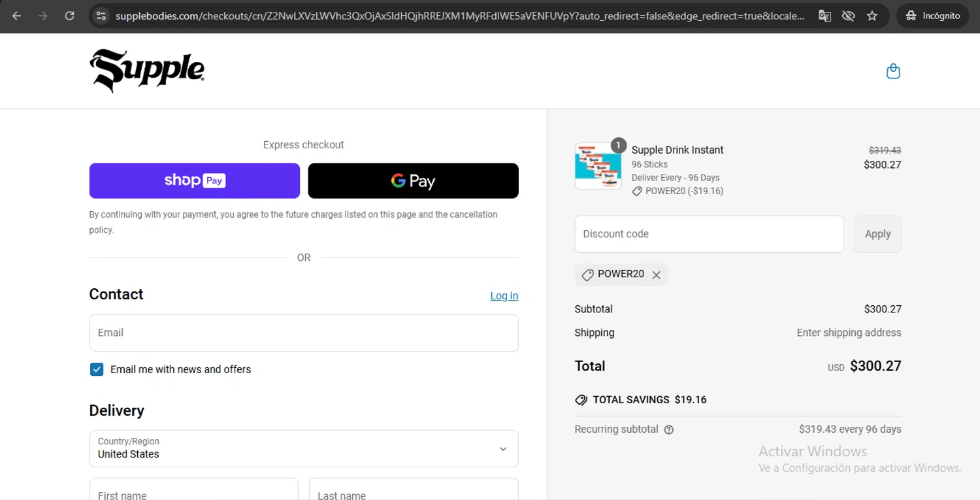Open the Country/Region dropdown
The width and height of the screenshot is (980, 500).
click(x=304, y=448)
